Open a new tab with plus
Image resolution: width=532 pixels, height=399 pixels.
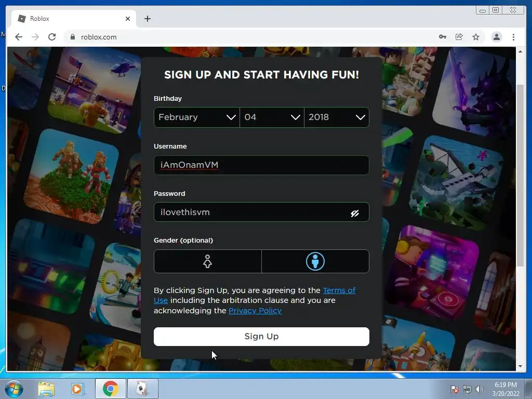[x=147, y=19]
